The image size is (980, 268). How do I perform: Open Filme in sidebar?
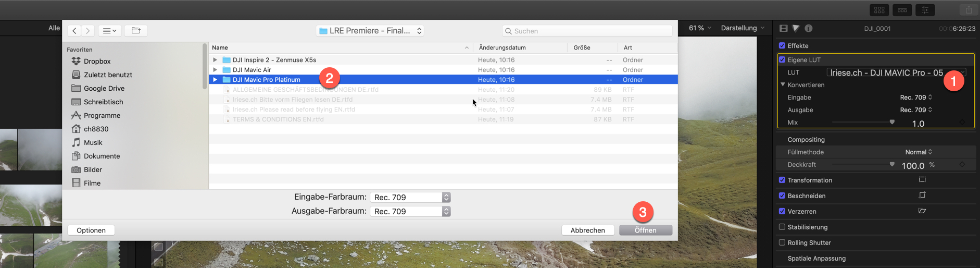[x=86, y=183]
